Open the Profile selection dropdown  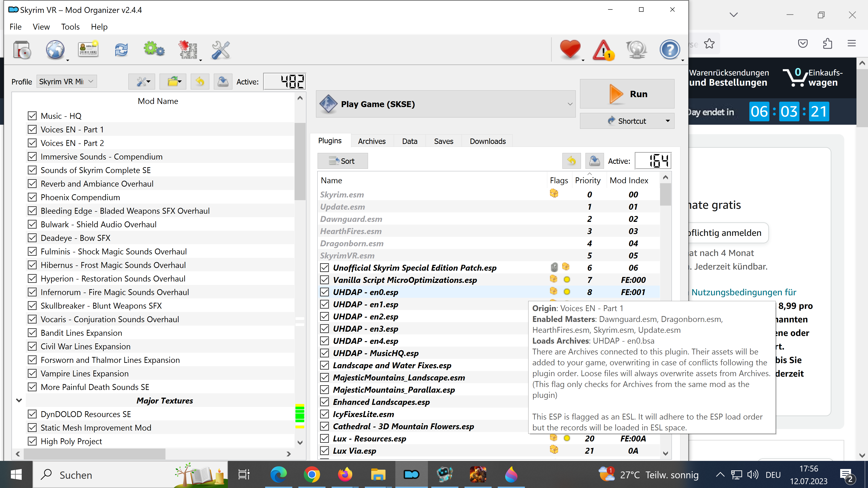coord(66,82)
